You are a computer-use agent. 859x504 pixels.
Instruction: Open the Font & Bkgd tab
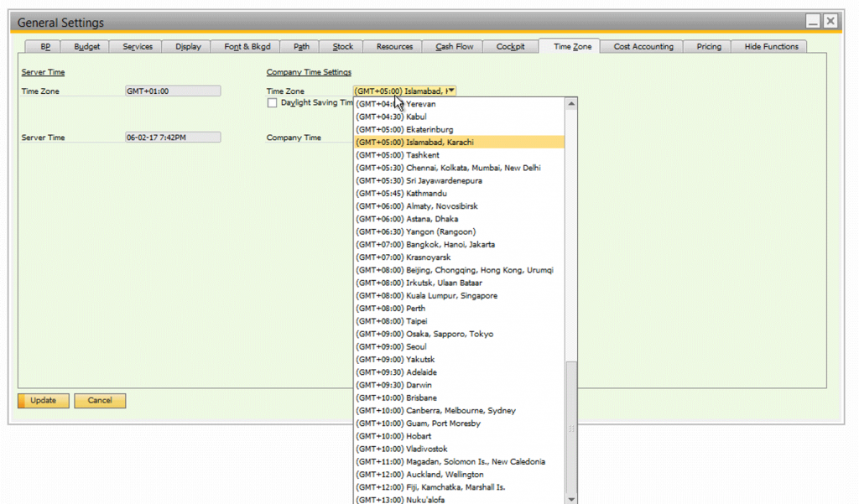click(245, 46)
